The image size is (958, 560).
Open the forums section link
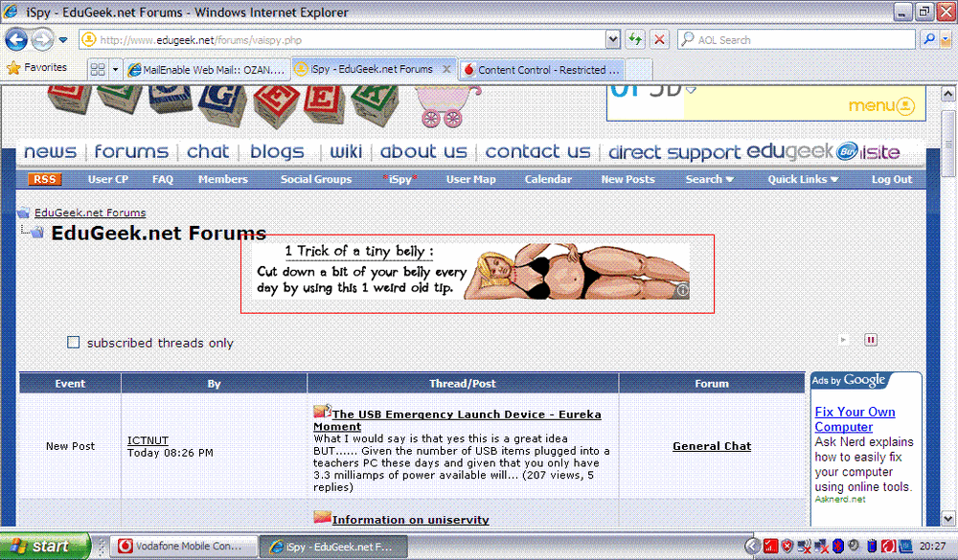130,151
